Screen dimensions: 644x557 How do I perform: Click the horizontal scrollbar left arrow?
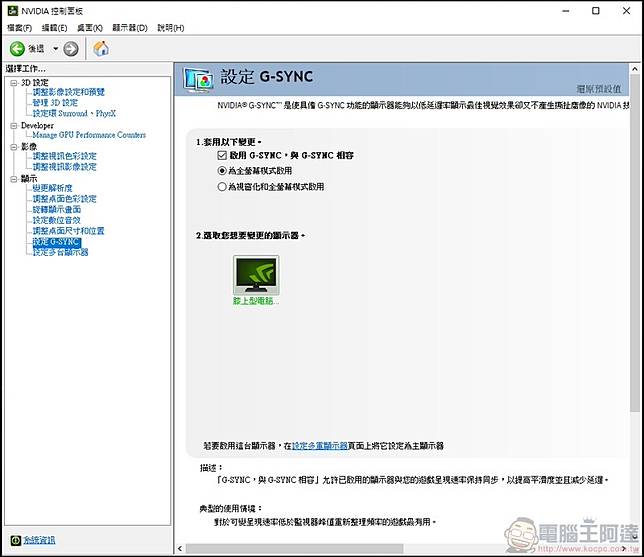tap(180, 549)
